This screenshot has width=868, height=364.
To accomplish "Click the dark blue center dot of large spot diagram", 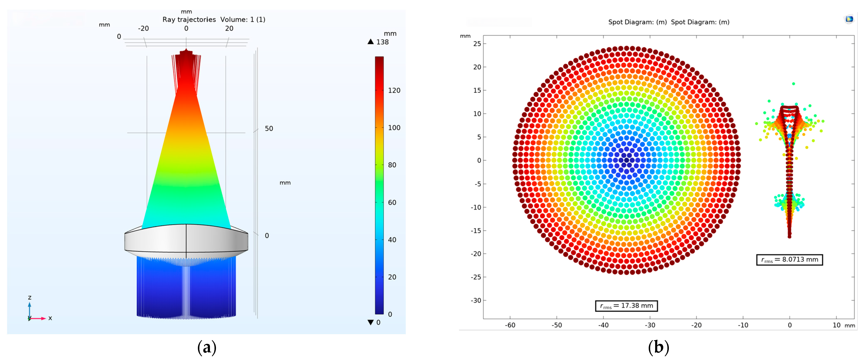I will click(626, 160).
